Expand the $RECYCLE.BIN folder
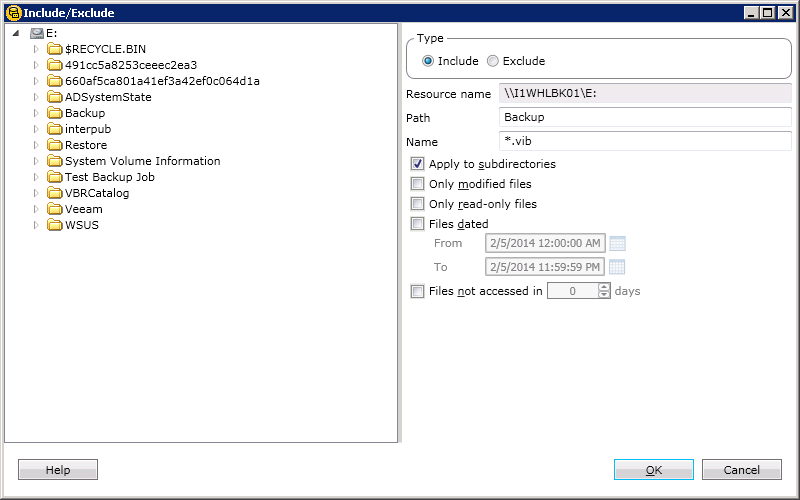The height and width of the screenshot is (500, 800). [36, 49]
